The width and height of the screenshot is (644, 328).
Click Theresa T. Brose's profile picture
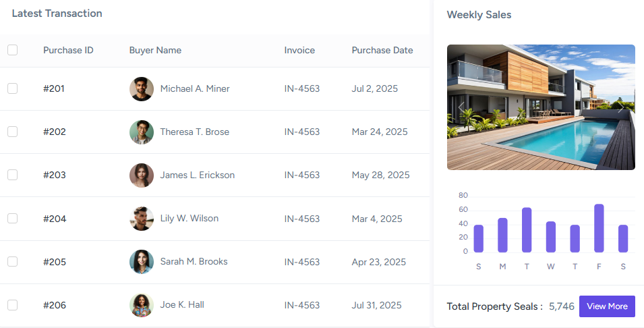(x=142, y=132)
